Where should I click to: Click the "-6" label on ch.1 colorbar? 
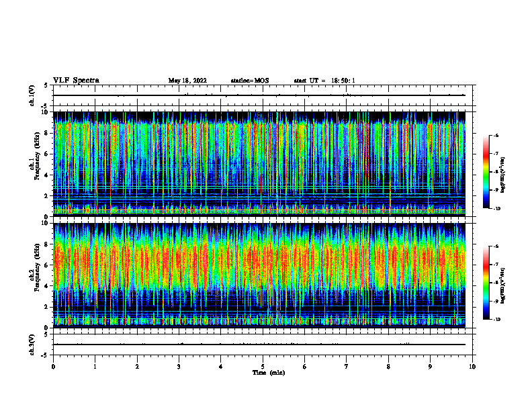click(x=496, y=135)
